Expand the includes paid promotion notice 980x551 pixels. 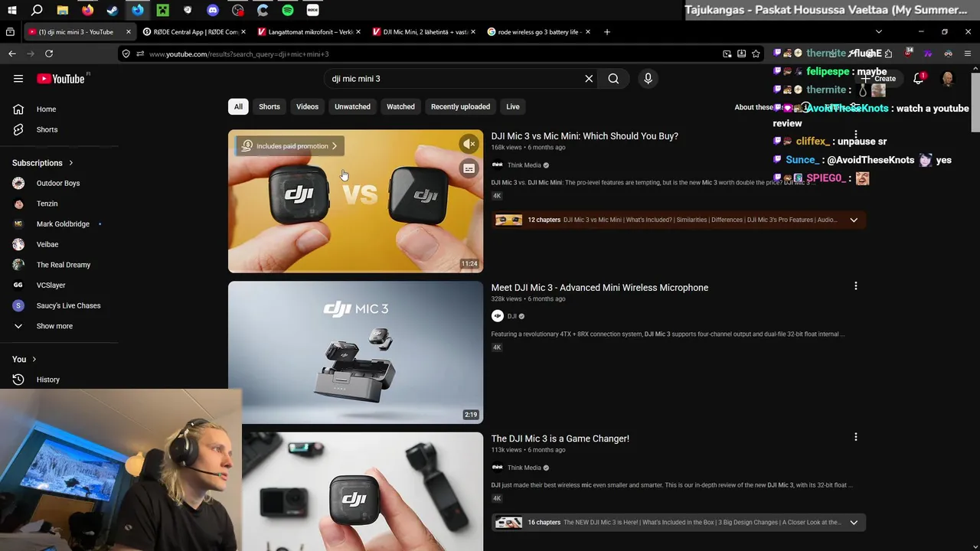coord(289,146)
